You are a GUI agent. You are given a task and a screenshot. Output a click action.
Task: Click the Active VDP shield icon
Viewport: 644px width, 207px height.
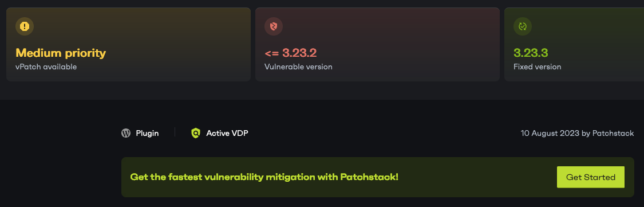tap(196, 134)
